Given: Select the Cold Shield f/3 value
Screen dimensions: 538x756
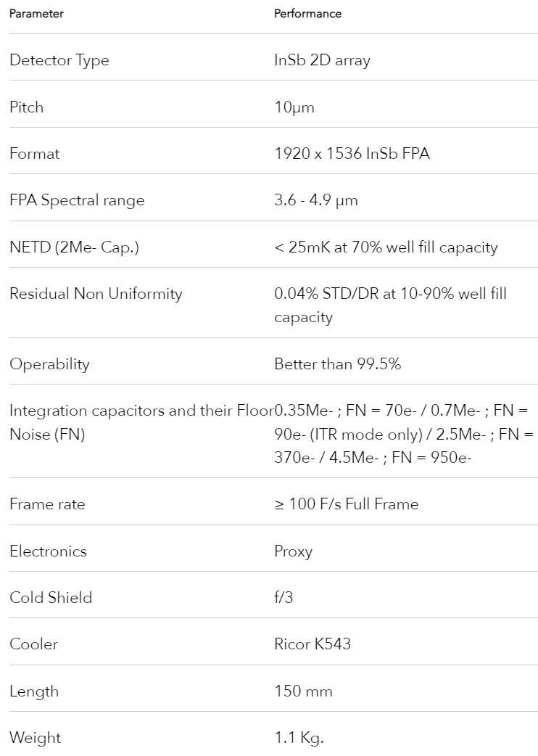Looking at the screenshot, I should 284,598.
